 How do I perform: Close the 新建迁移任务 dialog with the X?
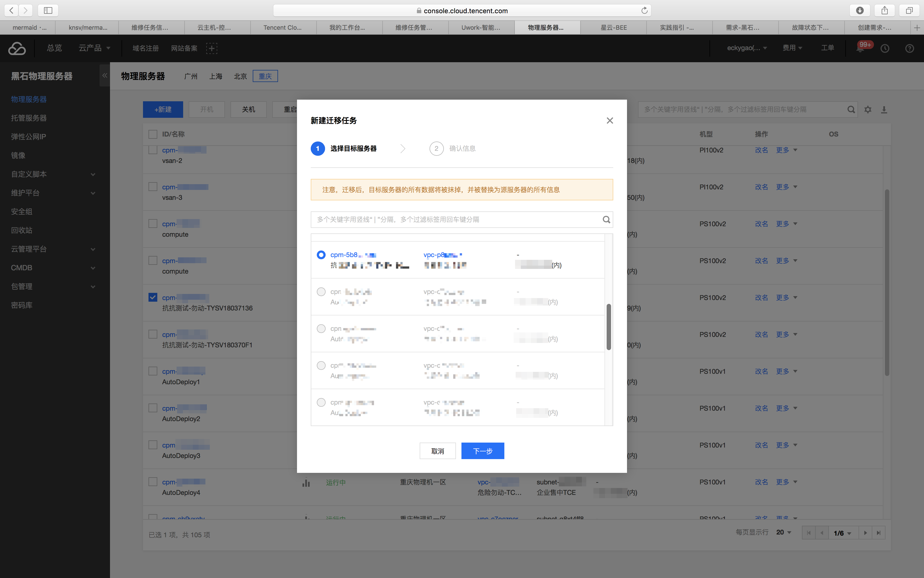[x=610, y=121]
